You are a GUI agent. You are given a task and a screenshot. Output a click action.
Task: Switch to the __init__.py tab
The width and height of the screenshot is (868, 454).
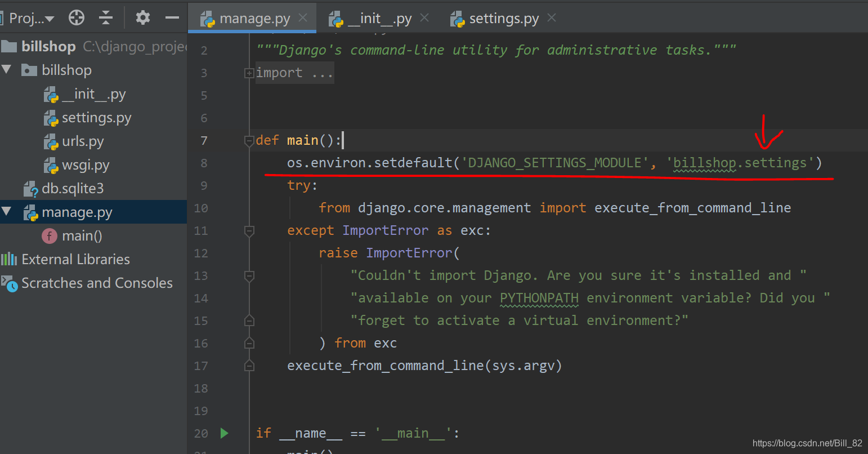379,19
